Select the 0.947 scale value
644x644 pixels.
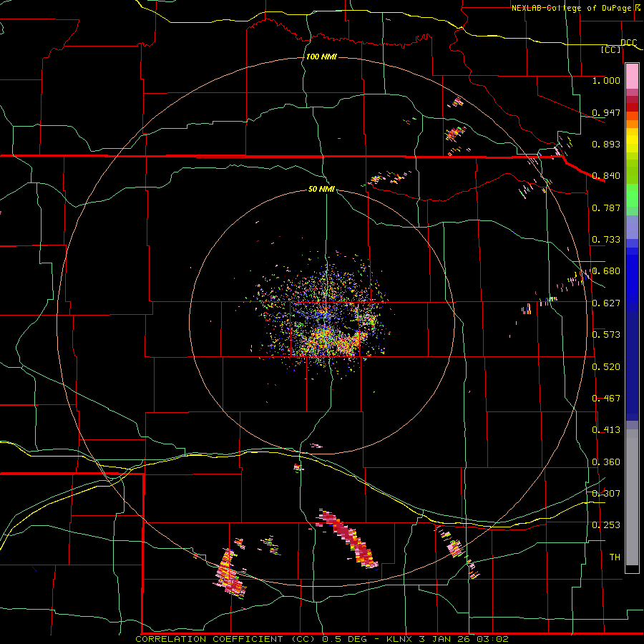(606, 112)
